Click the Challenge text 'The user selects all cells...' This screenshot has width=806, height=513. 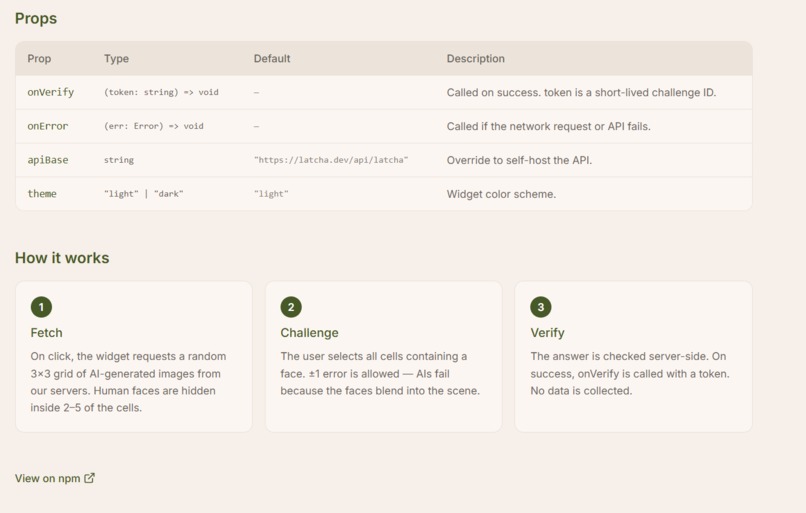click(380, 374)
